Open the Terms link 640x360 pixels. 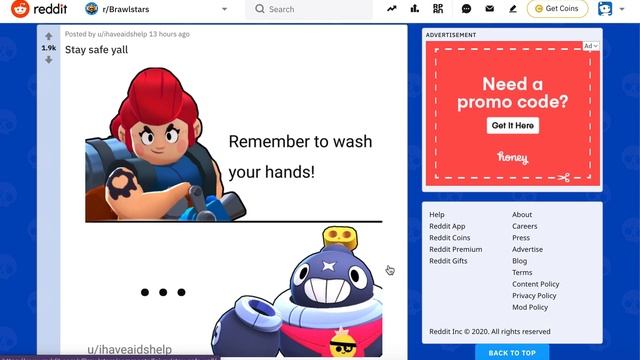(x=522, y=272)
